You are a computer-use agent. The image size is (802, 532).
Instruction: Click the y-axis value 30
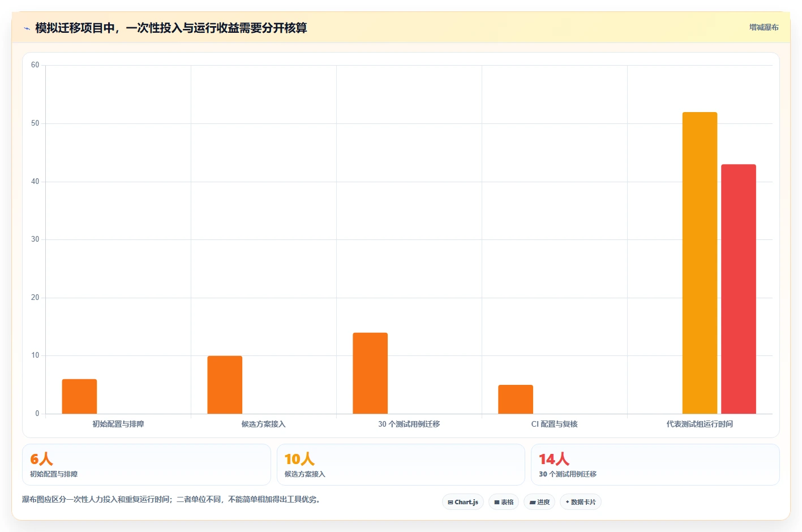[35, 239]
